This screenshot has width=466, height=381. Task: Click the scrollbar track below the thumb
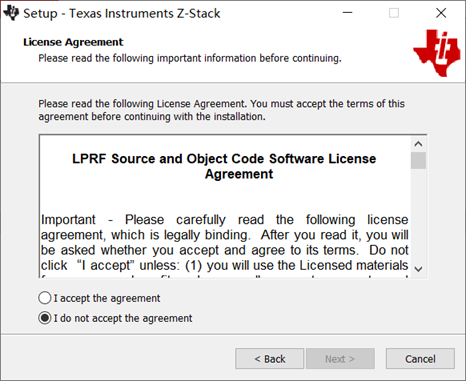point(418,215)
